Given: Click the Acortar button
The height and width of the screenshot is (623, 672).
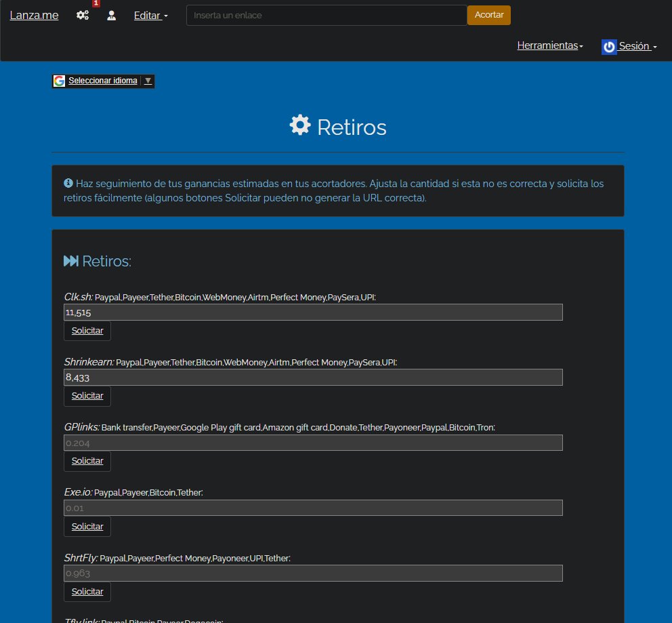Looking at the screenshot, I should point(489,15).
